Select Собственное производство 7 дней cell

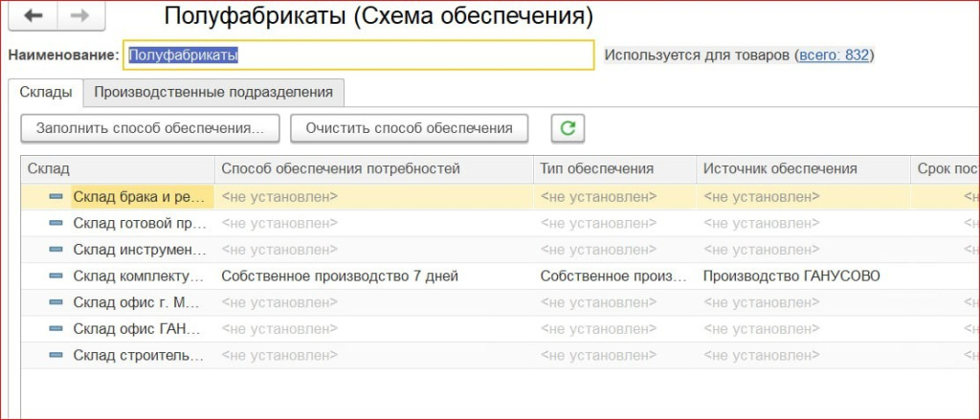coord(340,276)
